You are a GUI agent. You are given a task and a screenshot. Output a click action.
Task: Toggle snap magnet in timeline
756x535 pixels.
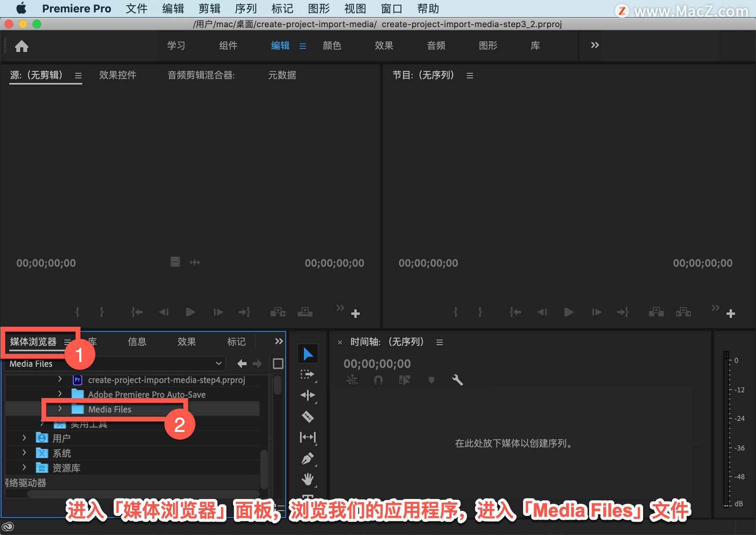pyautogui.click(x=378, y=380)
